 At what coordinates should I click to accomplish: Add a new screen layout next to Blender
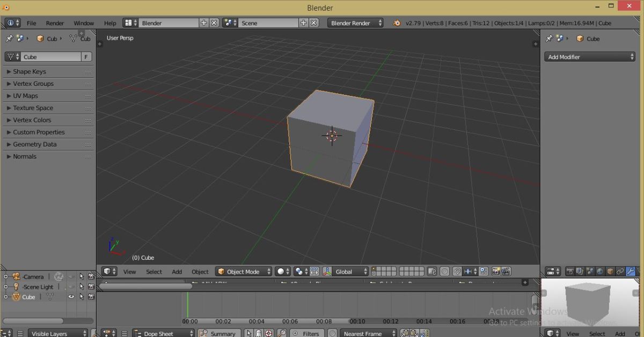point(203,23)
